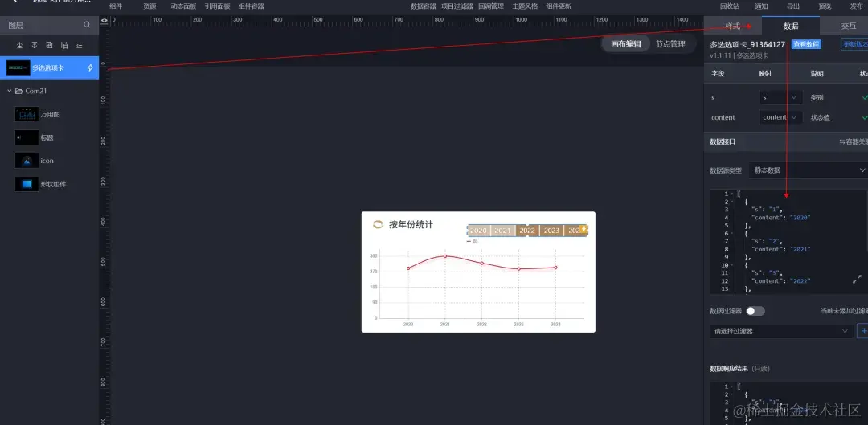This screenshot has height=425, width=868.
Task: Click the send-to-bottom layer icon
Action: click(35, 45)
